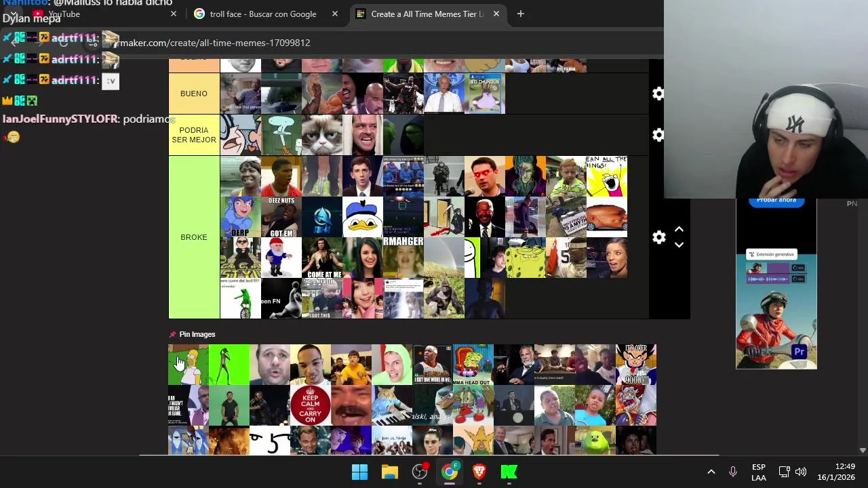This screenshot has width=868, height=488.
Task: Select the DERP Mega Man meme
Action: pyautogui.click(x=241, y=217)
